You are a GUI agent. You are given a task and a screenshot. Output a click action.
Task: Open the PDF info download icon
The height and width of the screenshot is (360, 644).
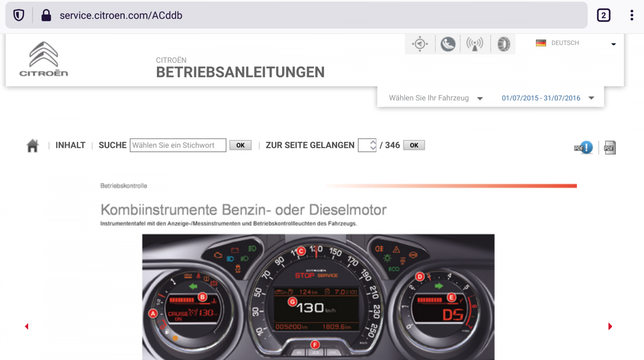click(x=583, y=147)
